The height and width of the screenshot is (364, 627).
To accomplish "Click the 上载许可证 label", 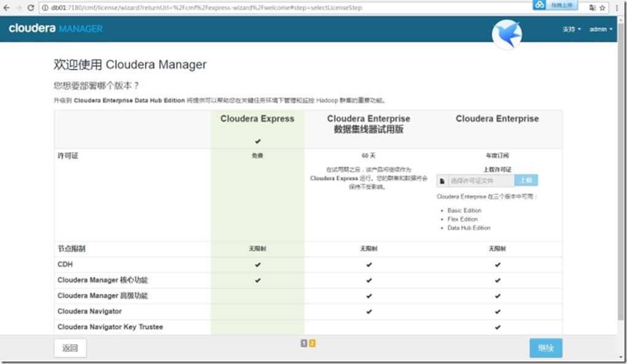I will pyautogui.click(x=497, y=169).
